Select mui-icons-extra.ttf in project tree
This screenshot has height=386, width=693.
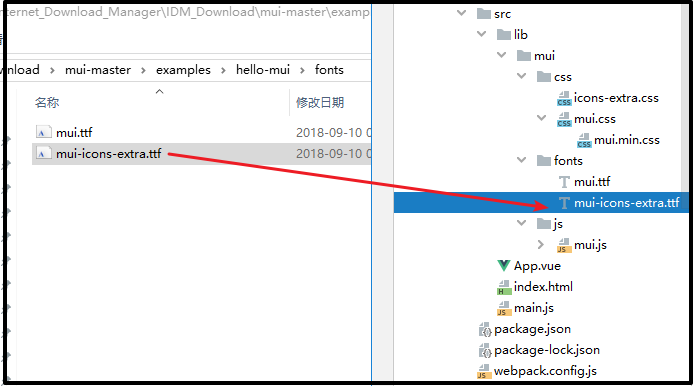(626, 203)
